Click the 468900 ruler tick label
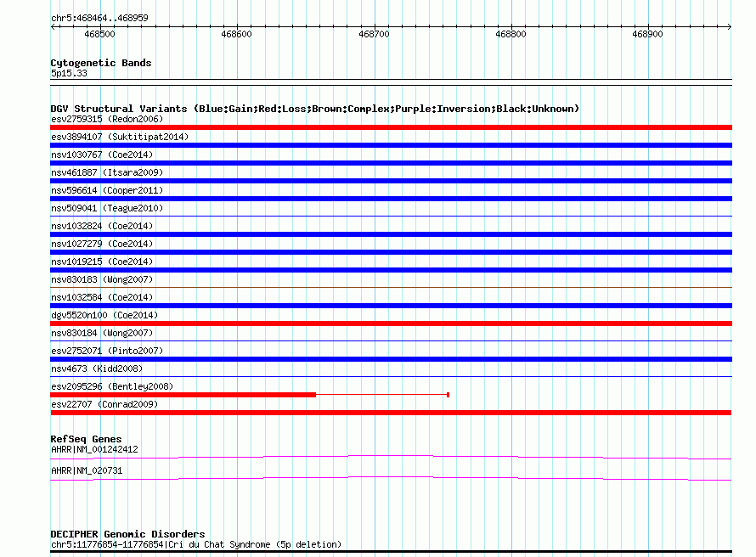 tap(647, 34)
